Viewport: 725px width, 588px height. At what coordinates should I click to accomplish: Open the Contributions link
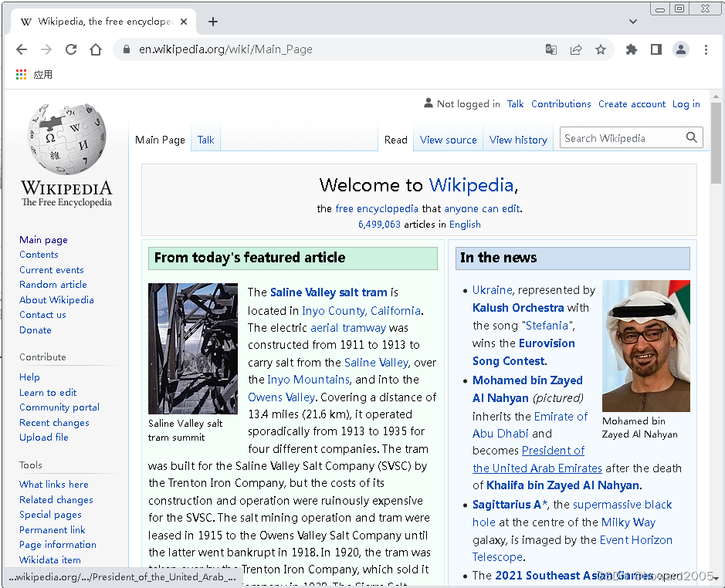pyautogui.click(x=561, y=104)
